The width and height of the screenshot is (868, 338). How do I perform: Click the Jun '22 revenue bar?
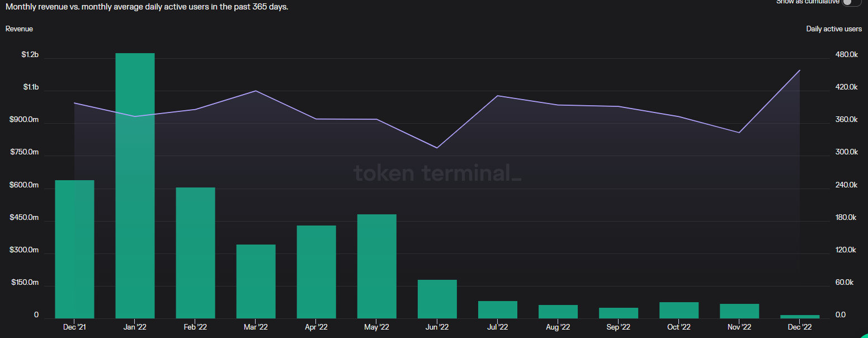[437, 299]
